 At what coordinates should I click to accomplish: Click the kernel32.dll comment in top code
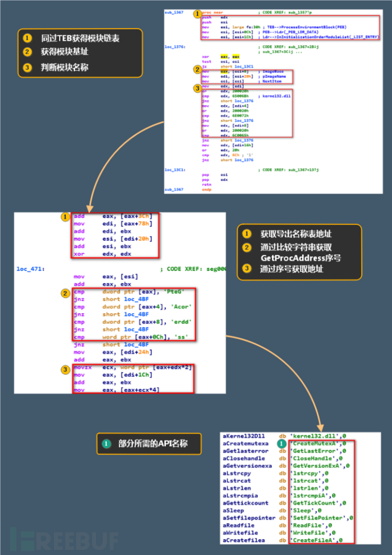(x=274, y=97)
